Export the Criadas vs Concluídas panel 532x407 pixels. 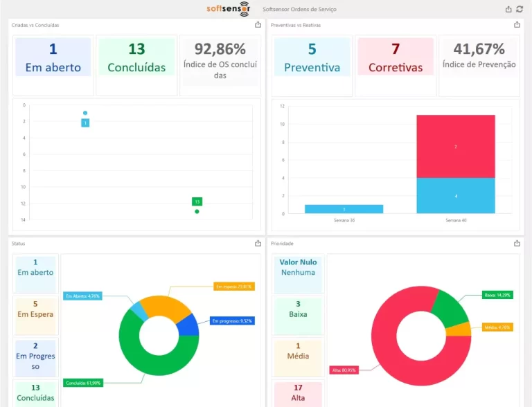click(x=258, y=24)
